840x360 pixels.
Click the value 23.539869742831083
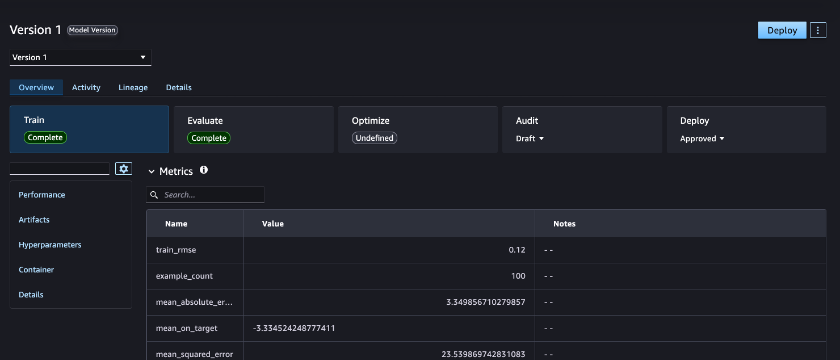click(x=483, y=354)
